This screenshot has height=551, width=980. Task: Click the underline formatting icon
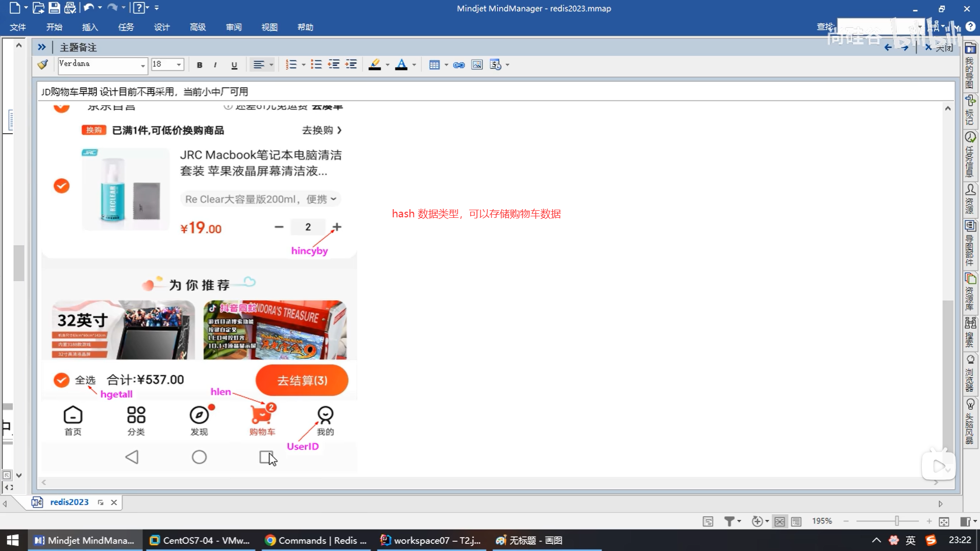[234, 65]
